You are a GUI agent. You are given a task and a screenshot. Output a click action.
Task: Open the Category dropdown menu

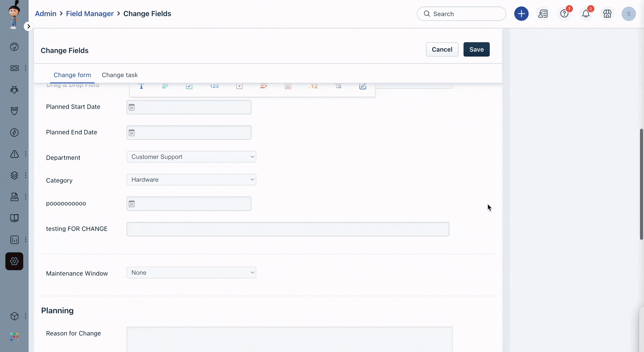click(191, 179)
